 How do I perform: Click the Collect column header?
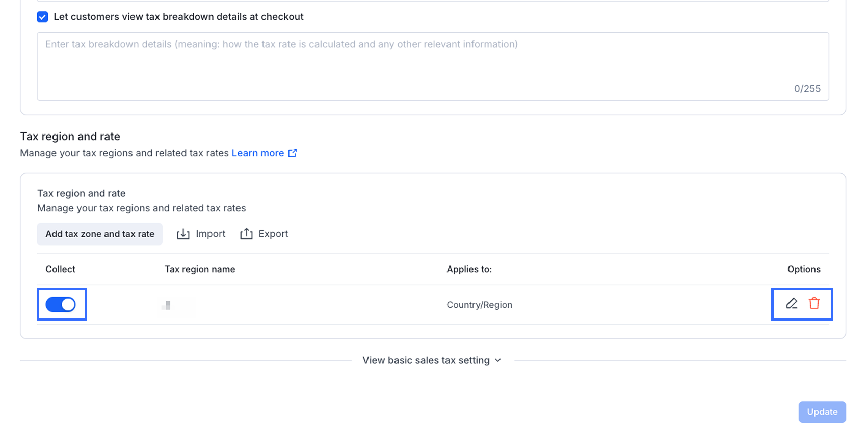coord(60,269)
